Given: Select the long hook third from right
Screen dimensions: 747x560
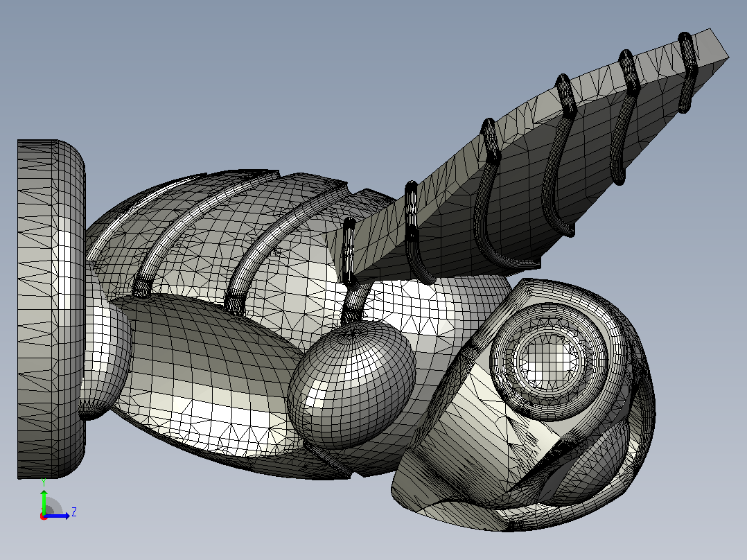Looking at the screenshot, I should [x=557, y=157].
